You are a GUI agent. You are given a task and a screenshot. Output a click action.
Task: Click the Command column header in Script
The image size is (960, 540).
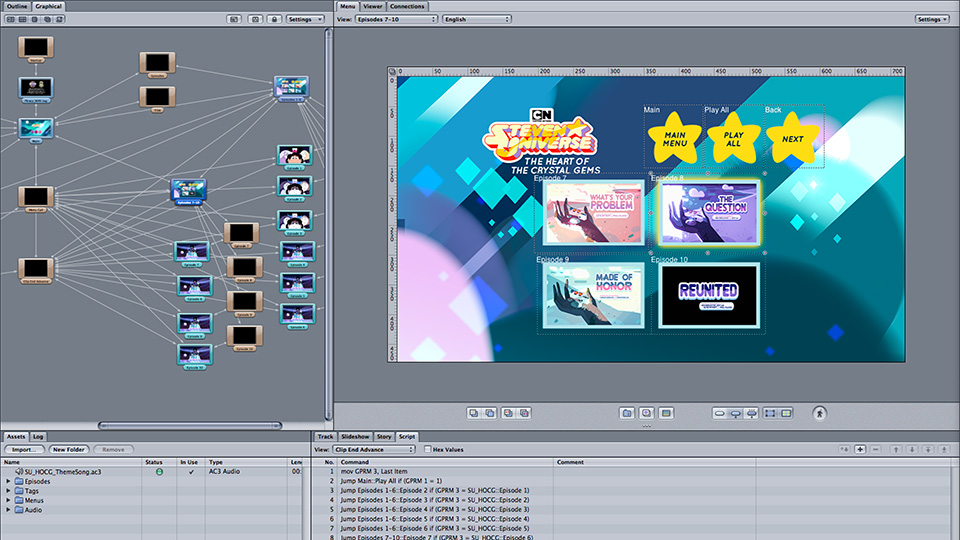click(446, 462)
